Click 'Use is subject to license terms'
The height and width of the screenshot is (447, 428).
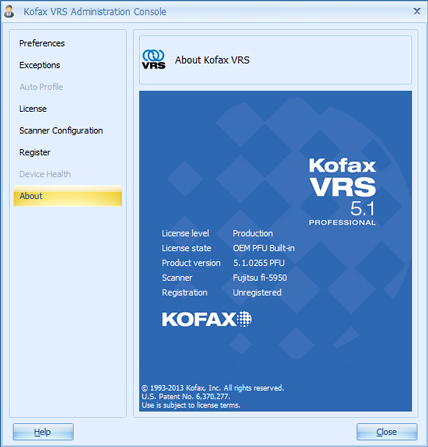[x=191, y=405]
